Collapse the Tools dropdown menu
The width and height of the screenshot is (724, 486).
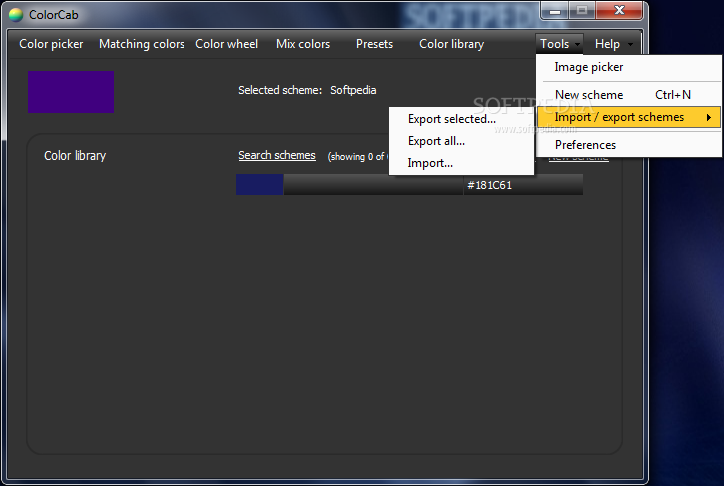tap(560, 44)
